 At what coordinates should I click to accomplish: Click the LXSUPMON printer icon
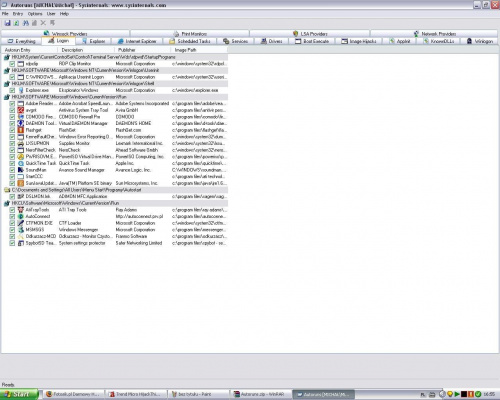(x=21, y=143)
